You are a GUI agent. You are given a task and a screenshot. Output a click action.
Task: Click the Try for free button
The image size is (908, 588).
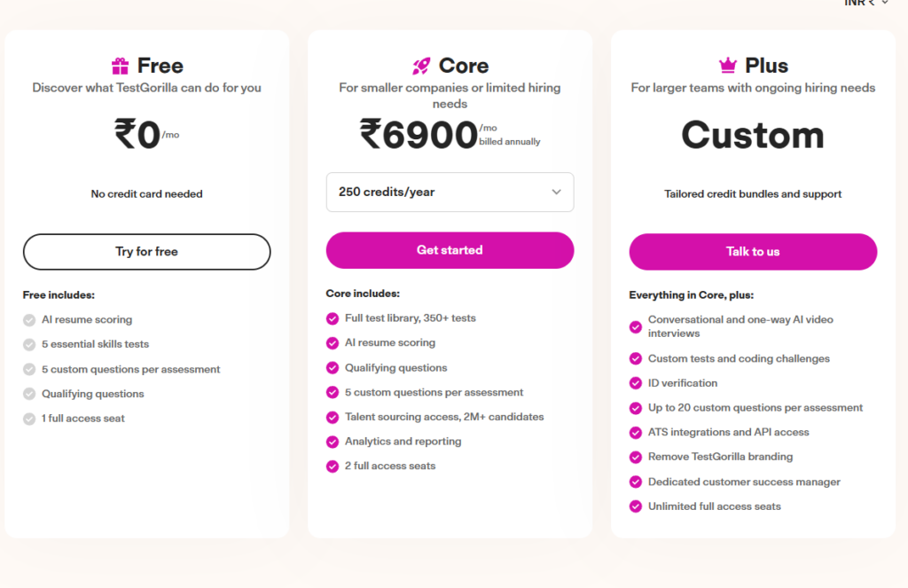[146, 252]
